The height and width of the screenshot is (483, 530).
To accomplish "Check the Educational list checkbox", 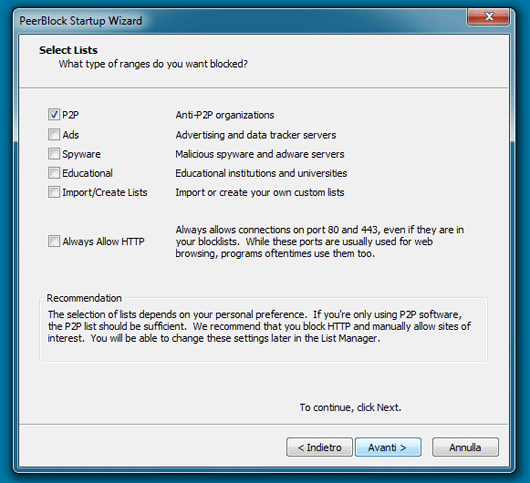I will point(54,173).
